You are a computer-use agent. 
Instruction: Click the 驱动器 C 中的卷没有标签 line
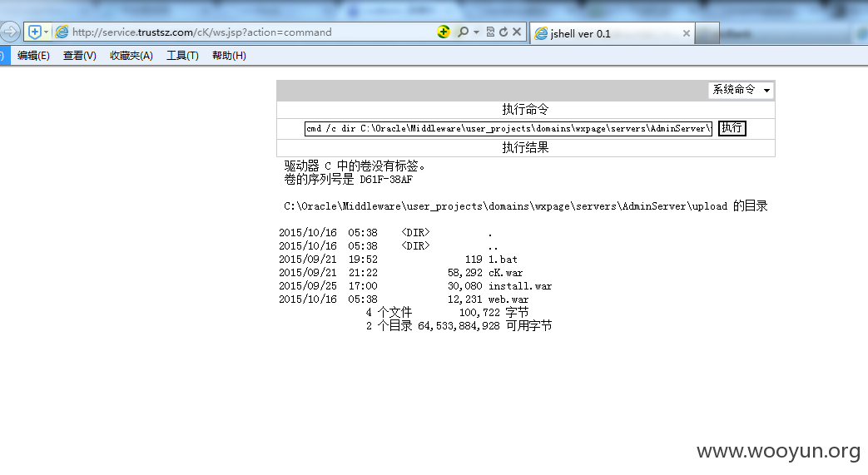pyautogui.click(x=355, y=166)
